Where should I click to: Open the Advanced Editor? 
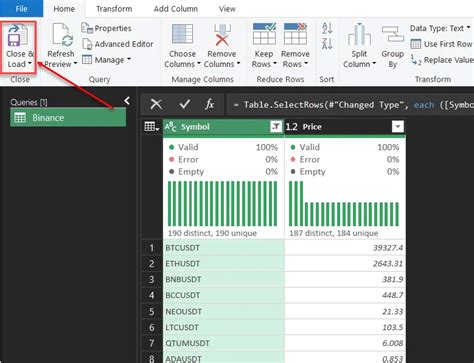(x=118, y=44)
